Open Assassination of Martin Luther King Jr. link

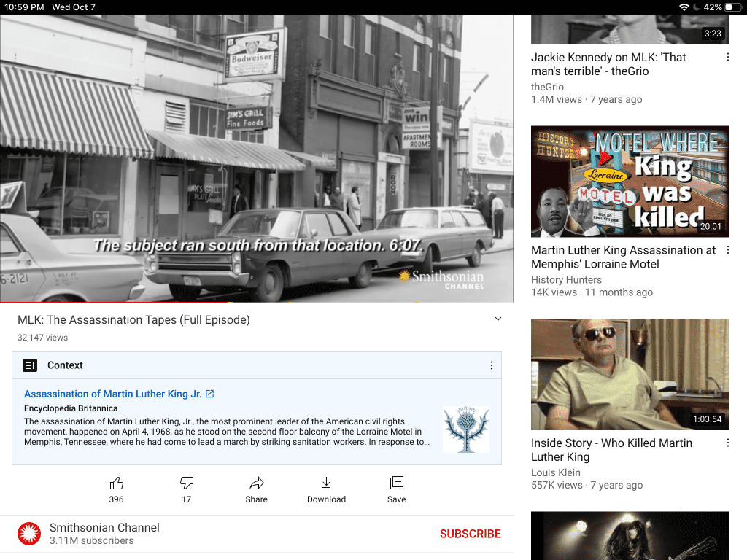pyautogui.click(x=113, y=394)
